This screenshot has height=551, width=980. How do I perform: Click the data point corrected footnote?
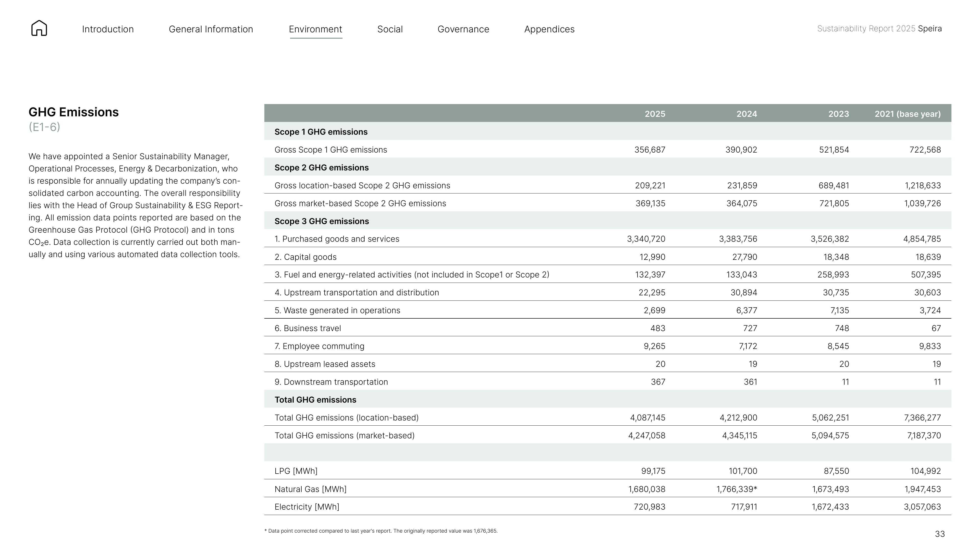point(381,531)
